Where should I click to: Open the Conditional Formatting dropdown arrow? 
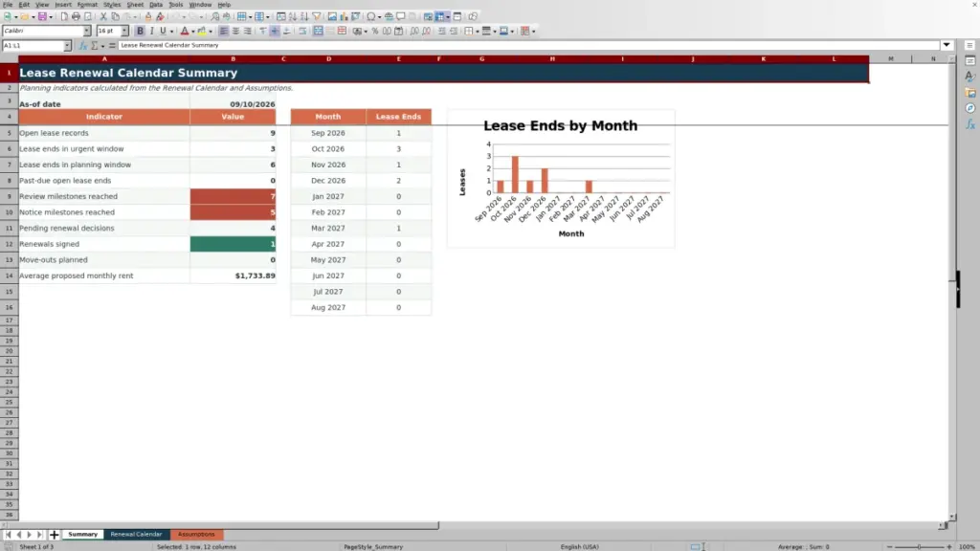(x=533, y=31)
